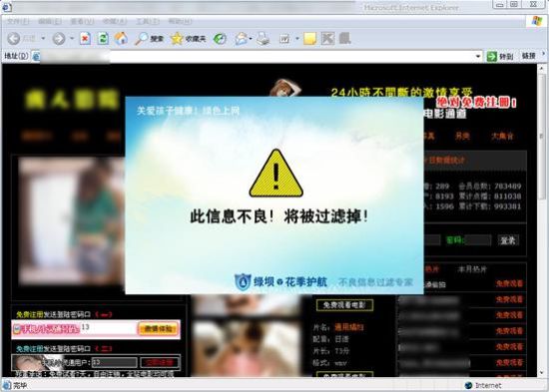
Task: Print the page with printer icon
Action: click(263, 39)
